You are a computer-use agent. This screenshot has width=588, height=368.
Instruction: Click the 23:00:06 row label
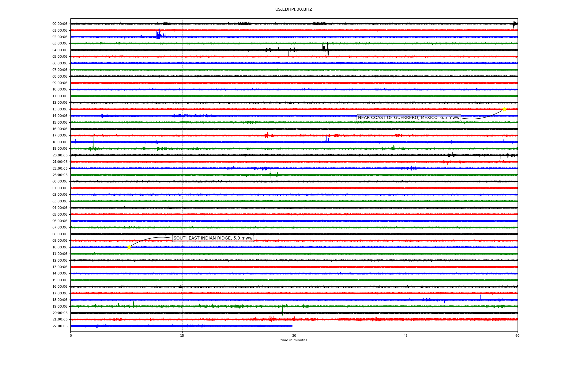click(x=60, y=175)
